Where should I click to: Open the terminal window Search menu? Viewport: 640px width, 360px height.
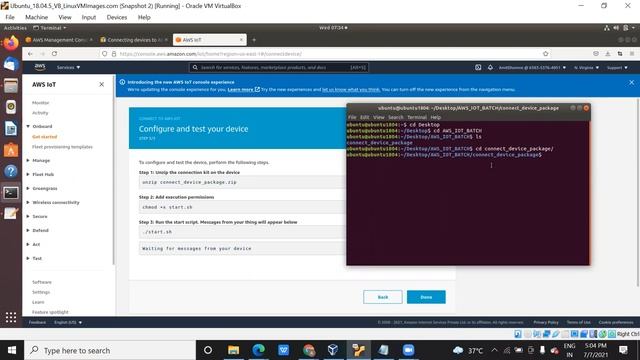396,117
